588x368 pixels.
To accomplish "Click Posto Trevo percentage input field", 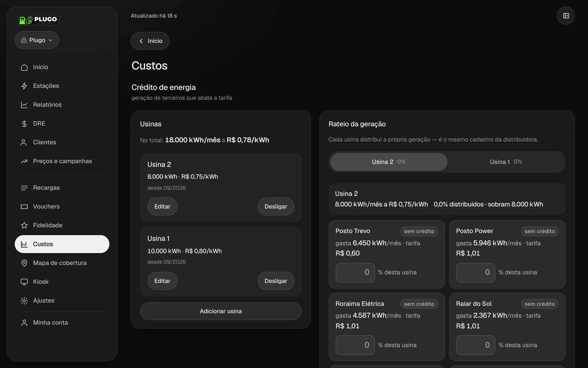I will 355,273.
